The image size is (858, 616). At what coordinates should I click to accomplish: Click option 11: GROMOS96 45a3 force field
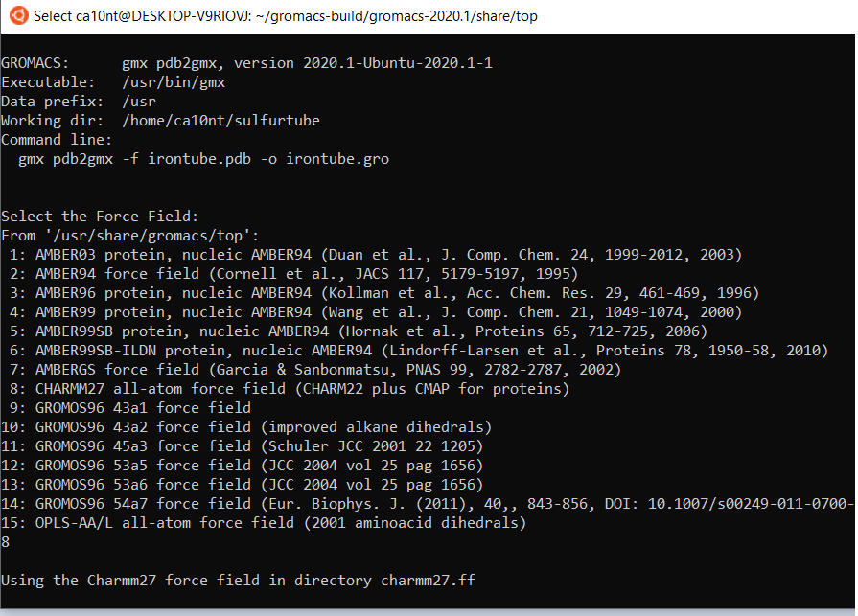(242, 446)
